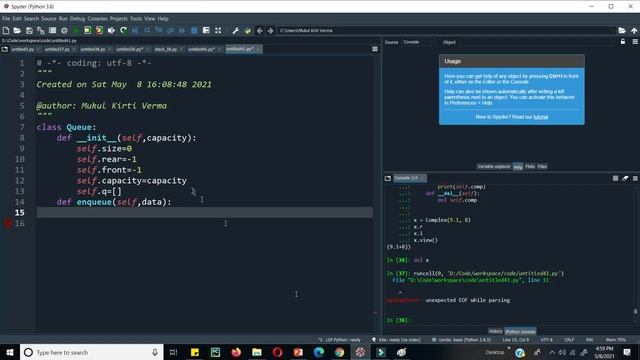Save all files icon
Image resolution: width=640 pixels, height=360 pixels.
41,30
